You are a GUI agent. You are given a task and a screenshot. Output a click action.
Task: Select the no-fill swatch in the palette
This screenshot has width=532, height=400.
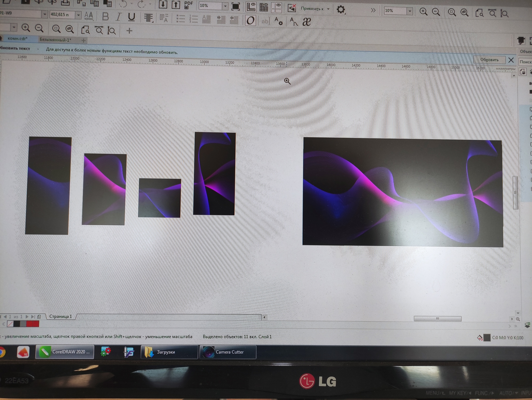click(10, 324)
